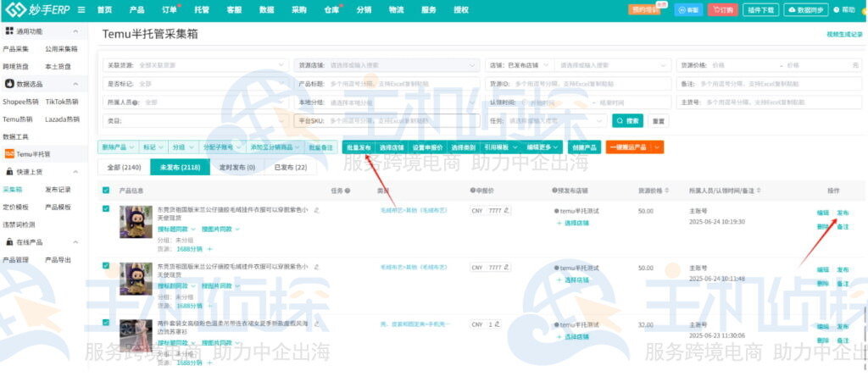Switch to 定时发布 (0) tab

237,167
